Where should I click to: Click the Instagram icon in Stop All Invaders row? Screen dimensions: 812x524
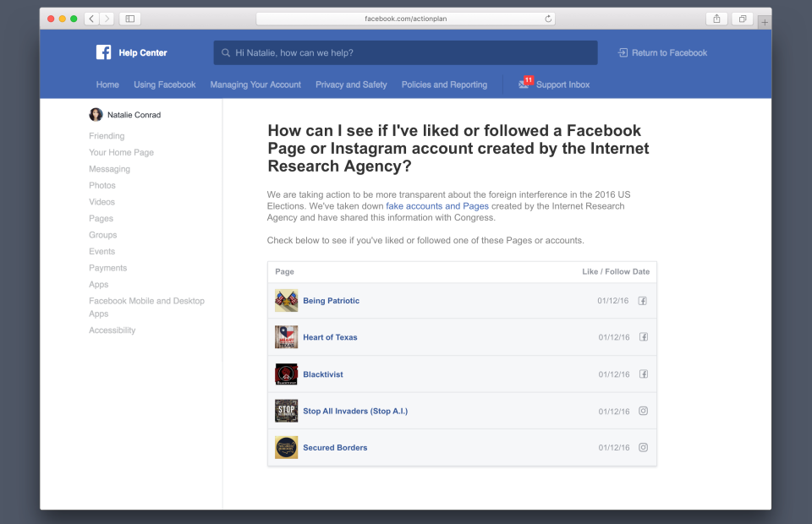[643, 411]
